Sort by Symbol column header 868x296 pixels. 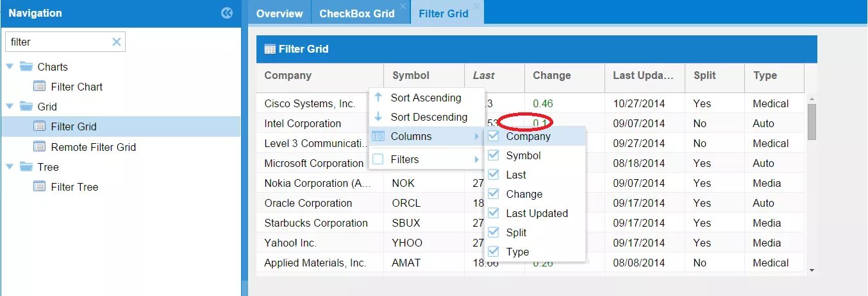pyautogui.click(x=424, y=76)
